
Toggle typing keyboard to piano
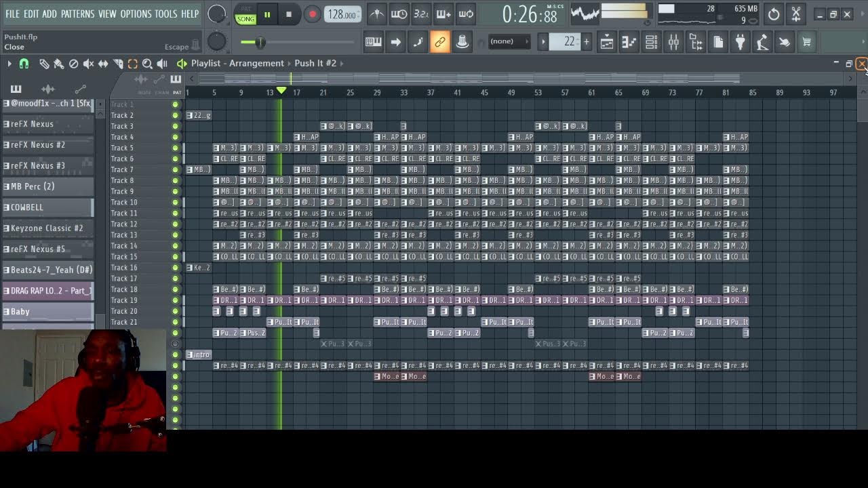[x=373, y=42]
